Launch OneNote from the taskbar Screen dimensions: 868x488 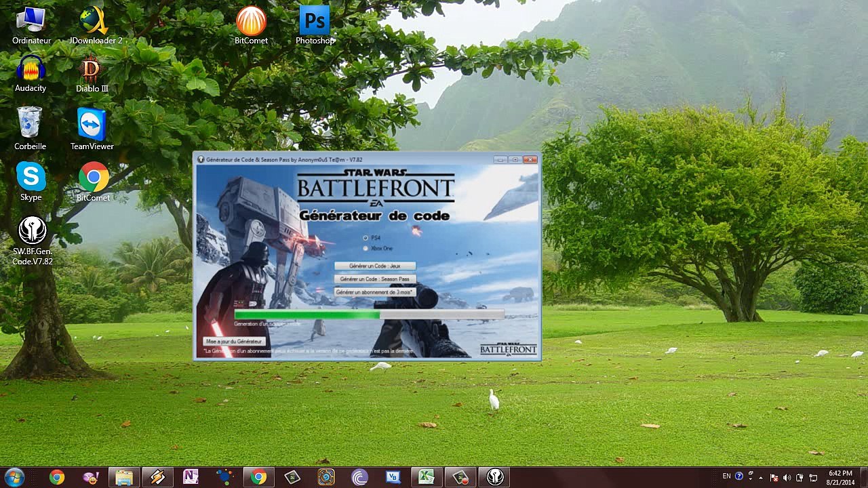(191, 477)
